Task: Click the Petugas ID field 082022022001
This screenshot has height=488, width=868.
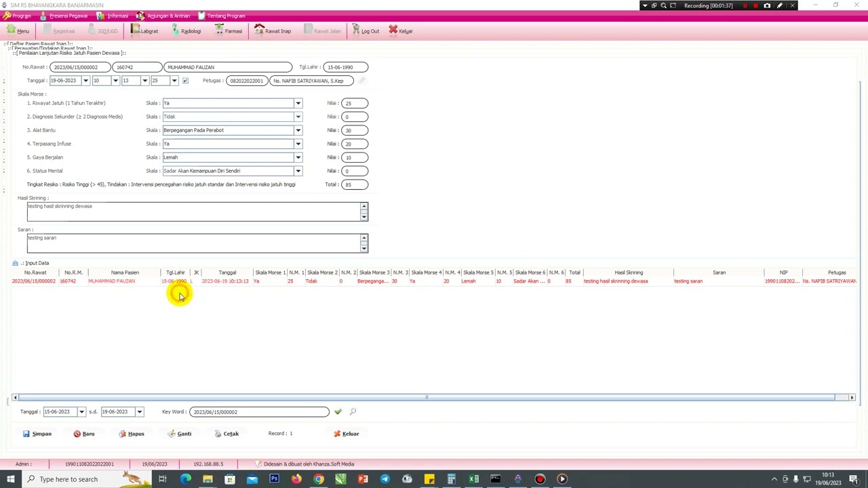Action: [246, 81]
